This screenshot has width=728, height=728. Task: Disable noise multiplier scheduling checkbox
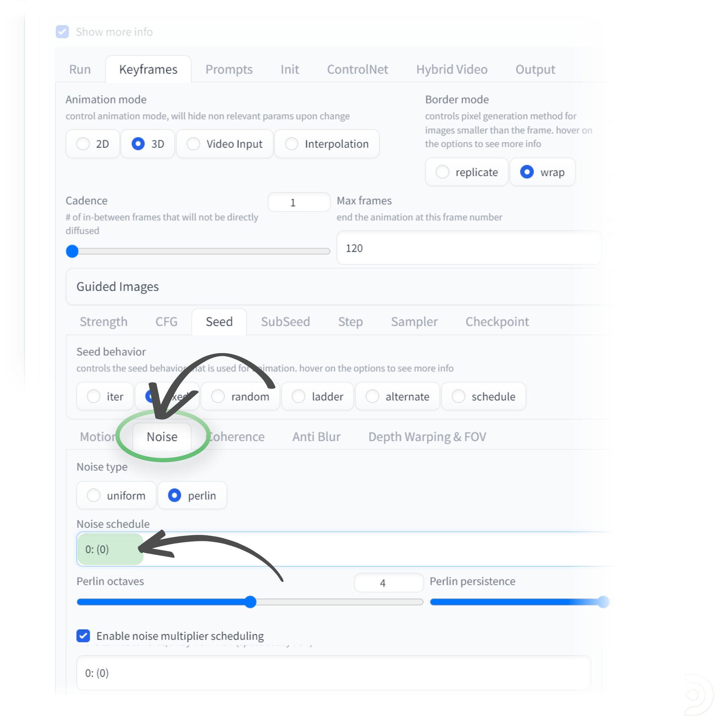[83, 636]
